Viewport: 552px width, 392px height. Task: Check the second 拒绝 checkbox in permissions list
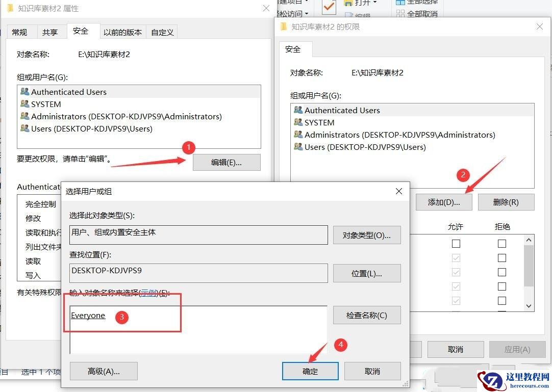point(502,257)
